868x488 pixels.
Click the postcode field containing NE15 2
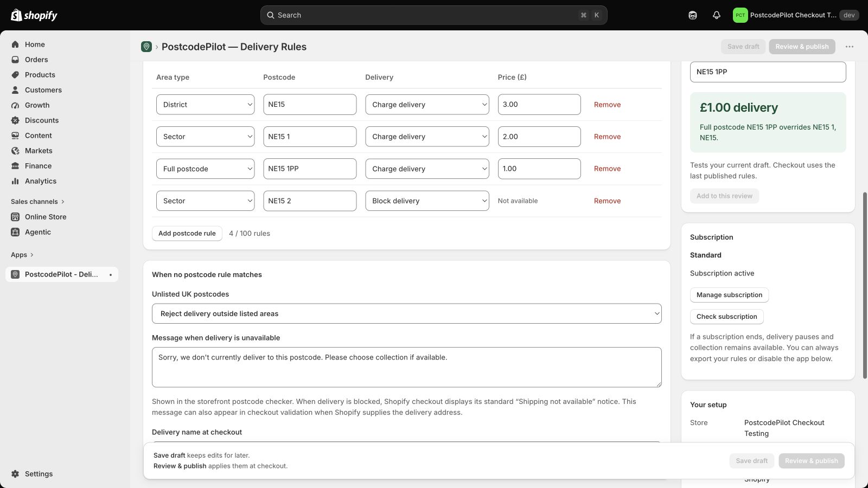click(x=310, y=201)
